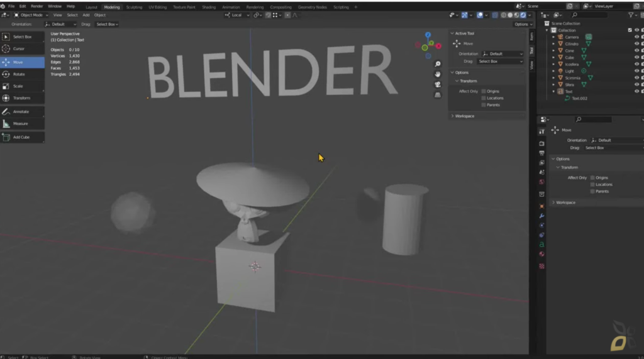Open the Physics properties tab icon
The height and width of the screenshot is (359, 644).
541,226
